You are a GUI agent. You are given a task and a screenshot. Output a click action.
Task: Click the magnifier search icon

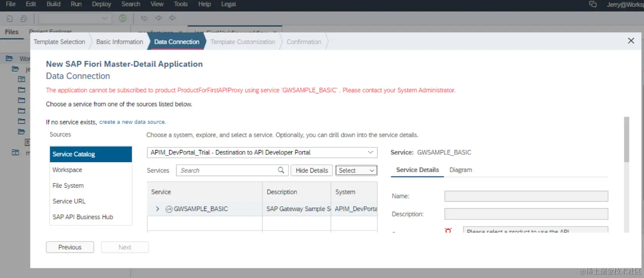(281, 170)
